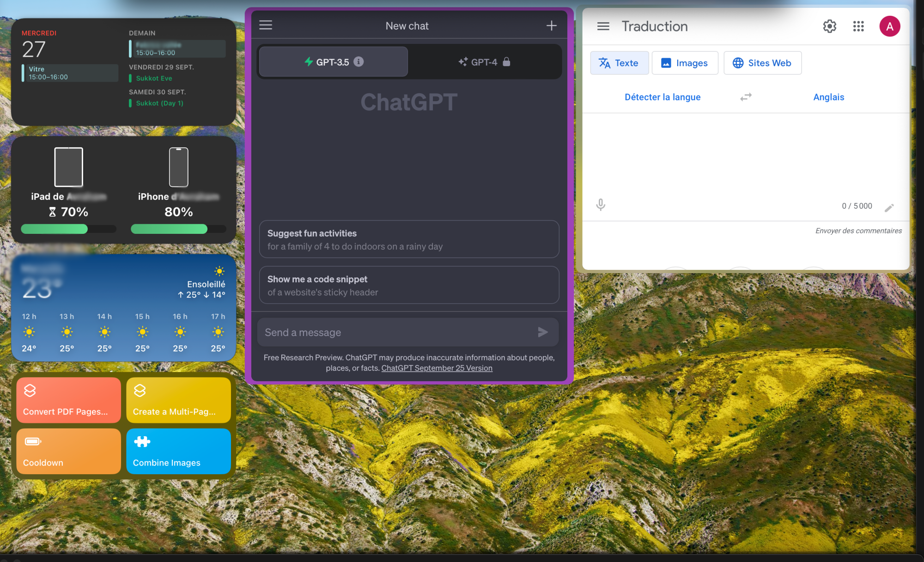Click the iPad 70% battery bar
Image resolution: width=924 pixels, height=562 pixels.
coord(68,229)
